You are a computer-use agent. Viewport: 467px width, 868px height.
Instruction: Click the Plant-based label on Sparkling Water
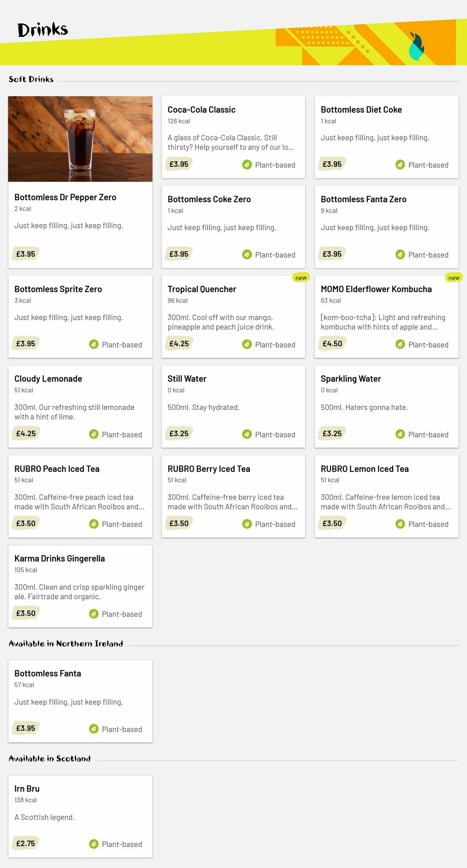[428, 434]
